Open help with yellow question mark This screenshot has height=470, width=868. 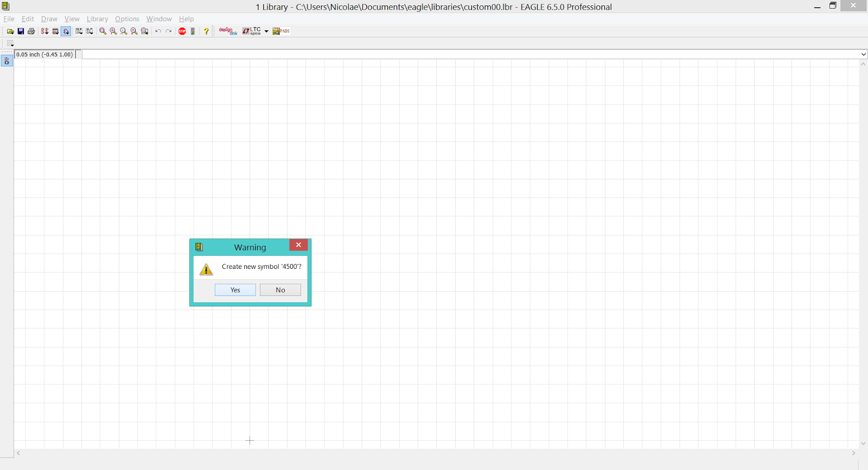coord(206,31)
